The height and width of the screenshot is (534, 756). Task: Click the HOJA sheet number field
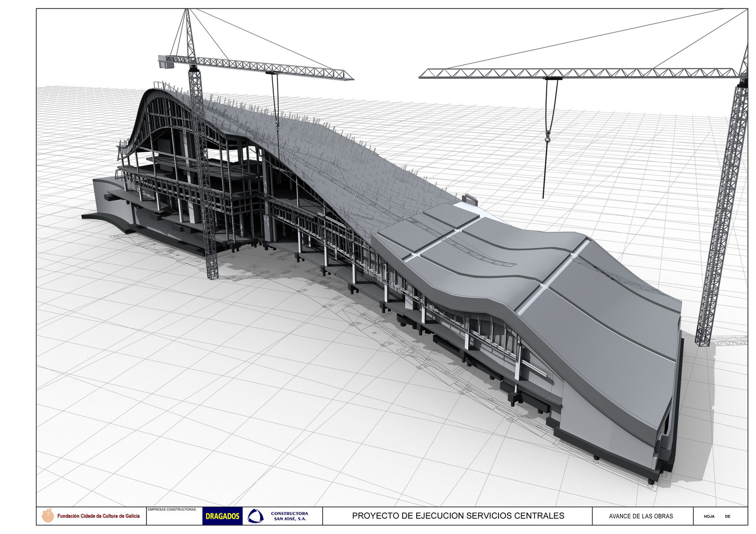click(709, 517)
